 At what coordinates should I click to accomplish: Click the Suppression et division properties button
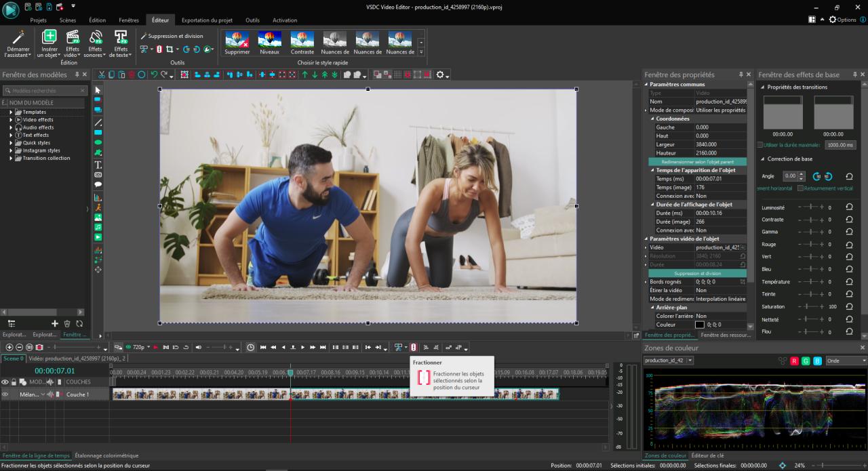(696, 273)
